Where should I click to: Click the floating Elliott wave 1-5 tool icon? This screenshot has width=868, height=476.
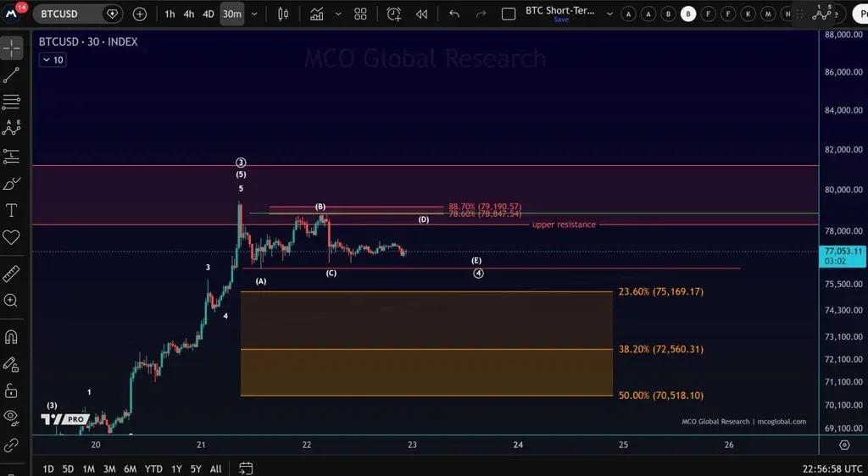pyautogui.click(x=822, y=13)
